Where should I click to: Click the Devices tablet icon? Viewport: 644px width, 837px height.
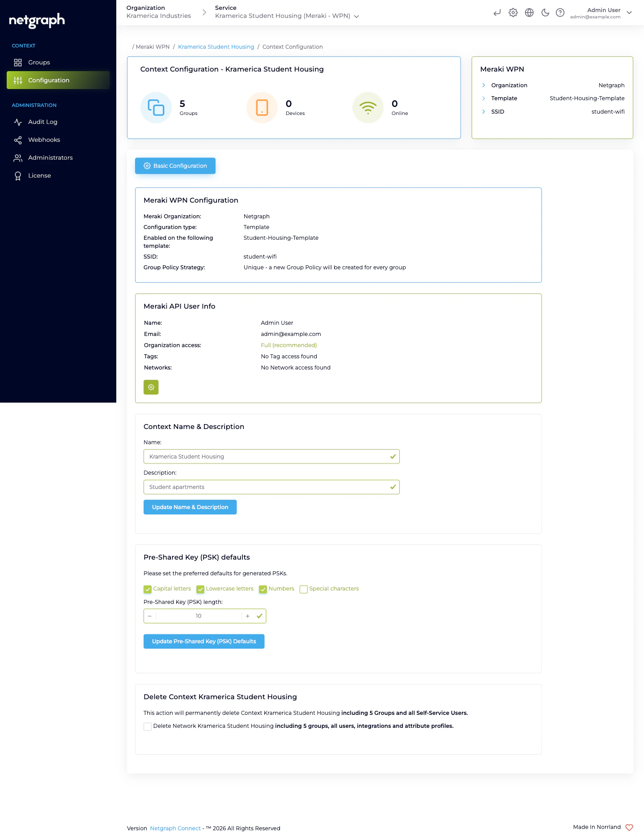[262, 107]
